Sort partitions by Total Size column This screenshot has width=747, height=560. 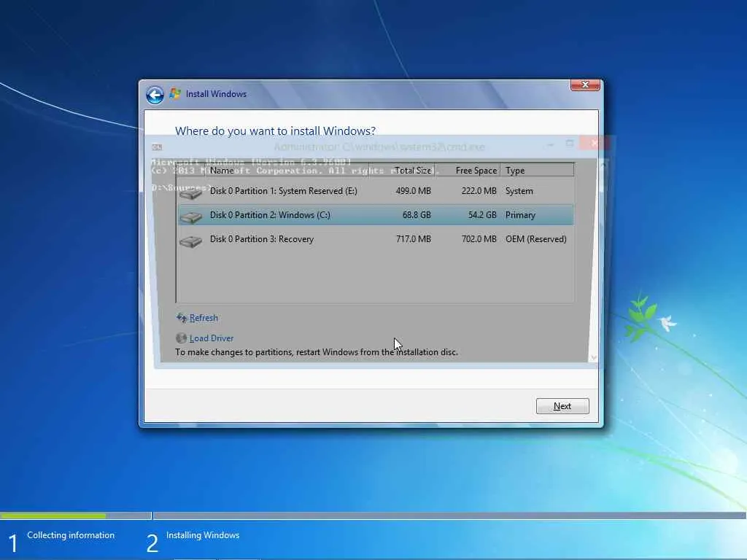click(x=402, y=170)
